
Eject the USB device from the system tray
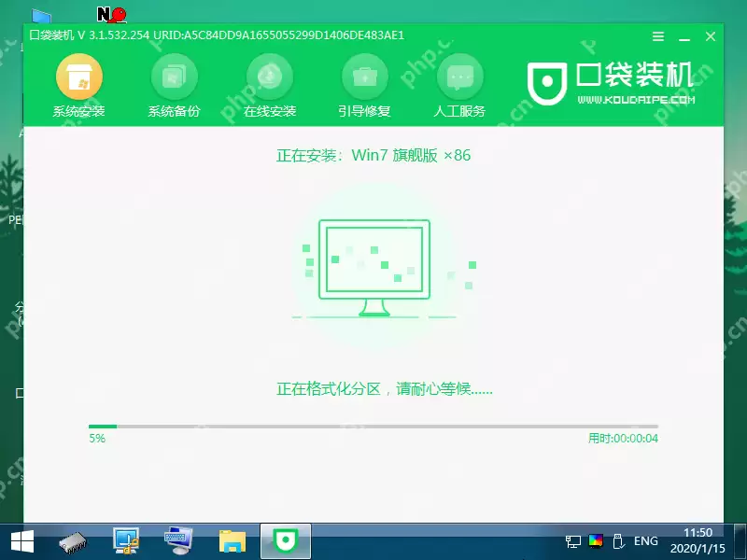coord(618,541)
